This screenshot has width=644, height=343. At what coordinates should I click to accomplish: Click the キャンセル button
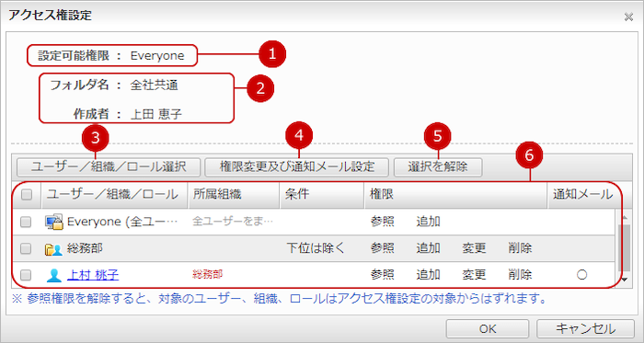click(x=586, y=328)
